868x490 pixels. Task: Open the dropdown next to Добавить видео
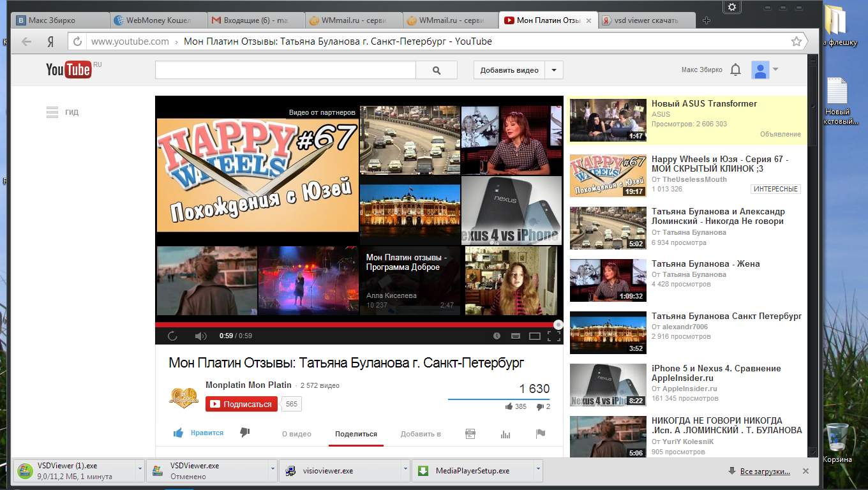pos(554,70)
